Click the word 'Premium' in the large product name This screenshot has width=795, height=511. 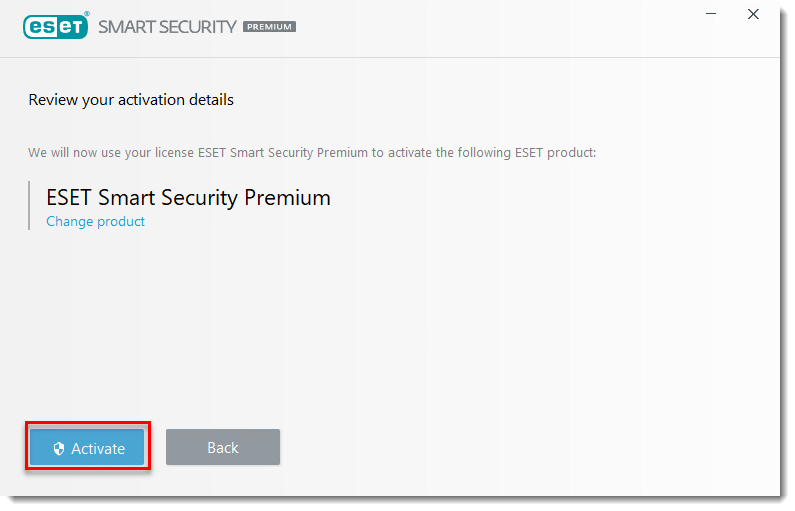click(x=288, y=198)
